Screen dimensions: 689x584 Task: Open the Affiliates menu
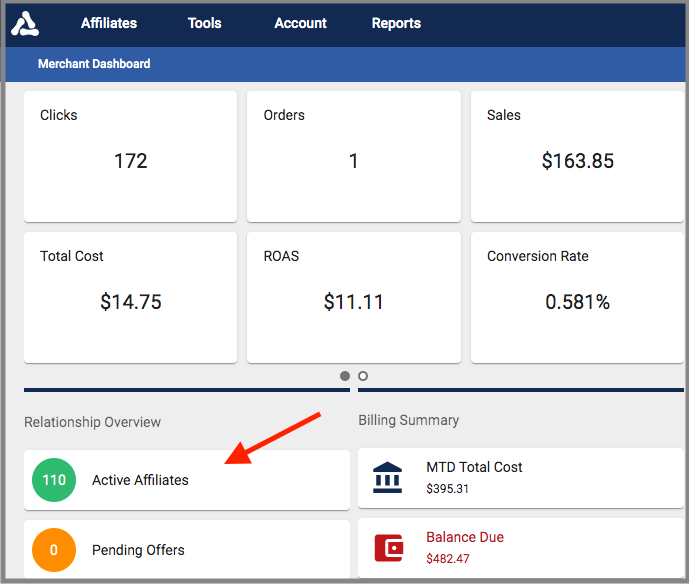[109, 23]
